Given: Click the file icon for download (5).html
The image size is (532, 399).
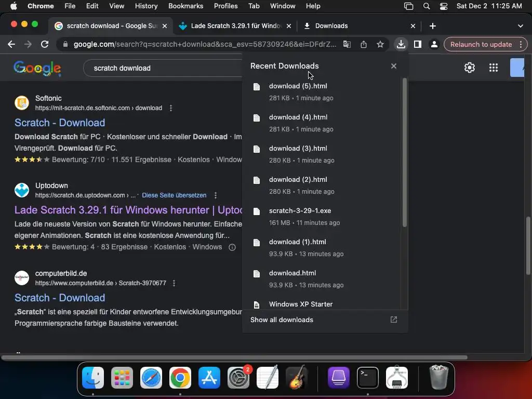Looking at the screenshot, I should [257, 87].
